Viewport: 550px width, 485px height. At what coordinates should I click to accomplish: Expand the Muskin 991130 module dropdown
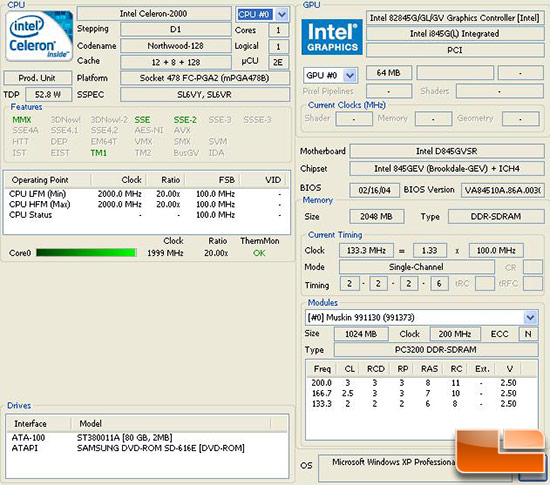click(530, 318)
